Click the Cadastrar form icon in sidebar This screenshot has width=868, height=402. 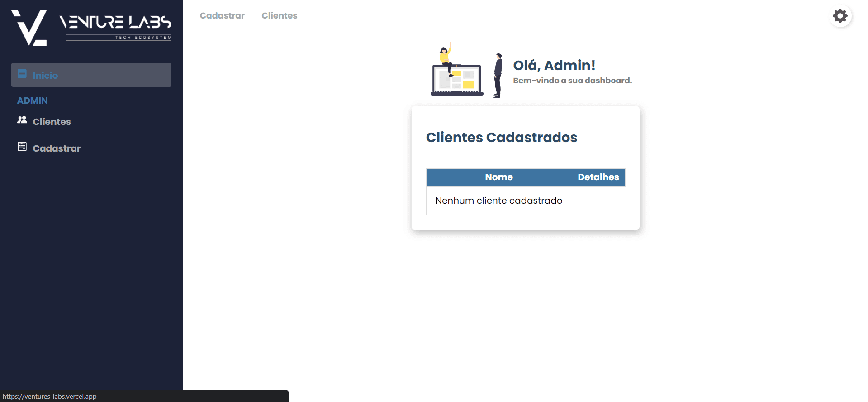[x=22, y=146]
